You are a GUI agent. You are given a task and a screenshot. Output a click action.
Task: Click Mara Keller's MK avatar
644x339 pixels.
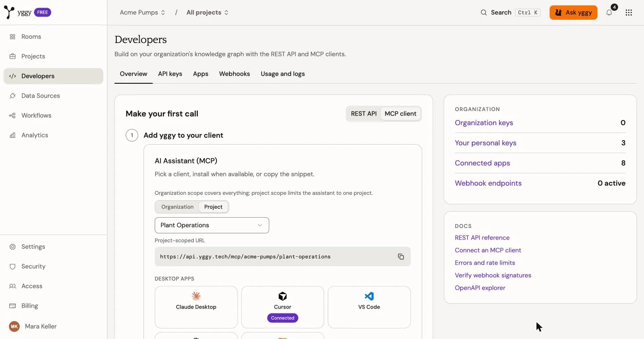(x=14, y=326)
